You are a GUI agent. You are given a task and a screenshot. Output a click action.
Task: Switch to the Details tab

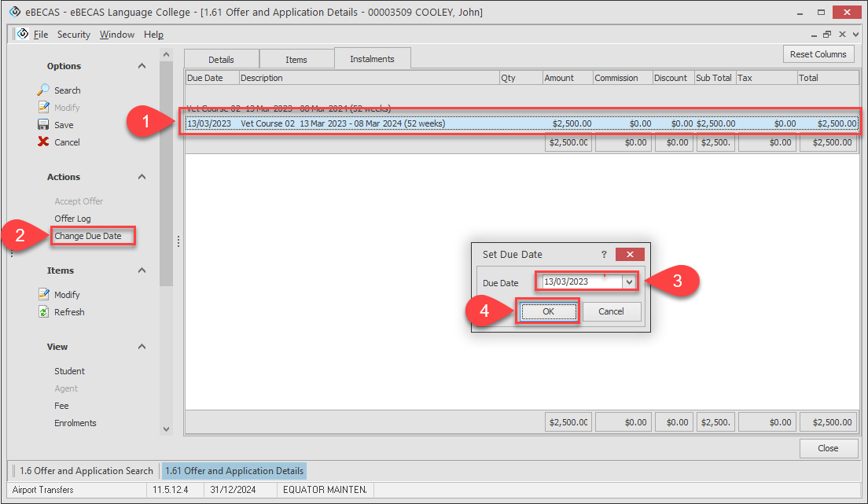(x=221, y=60)
